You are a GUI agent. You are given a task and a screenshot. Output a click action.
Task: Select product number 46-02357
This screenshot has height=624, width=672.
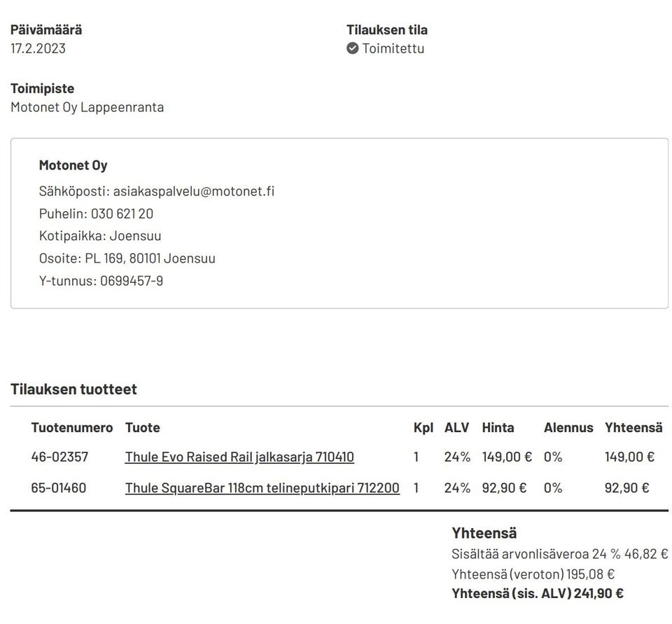[59, 457]
